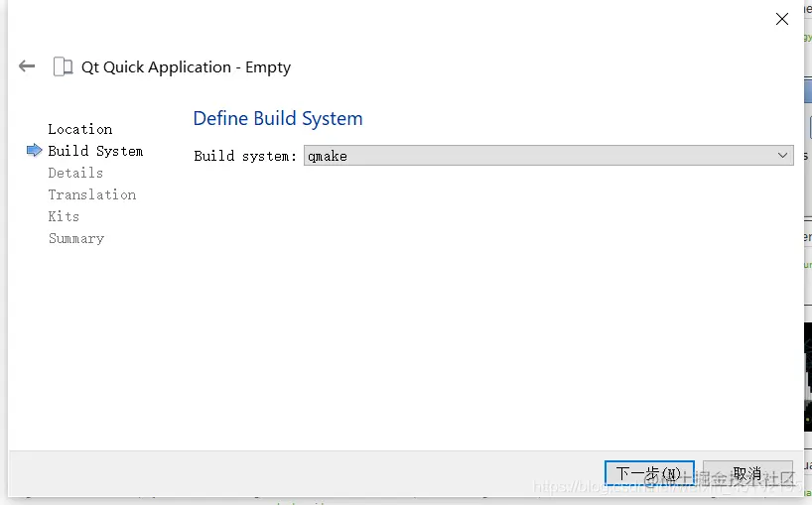812x505 pixels.
Task: Click the blue current-step arrow indicator
Action: 34,150
